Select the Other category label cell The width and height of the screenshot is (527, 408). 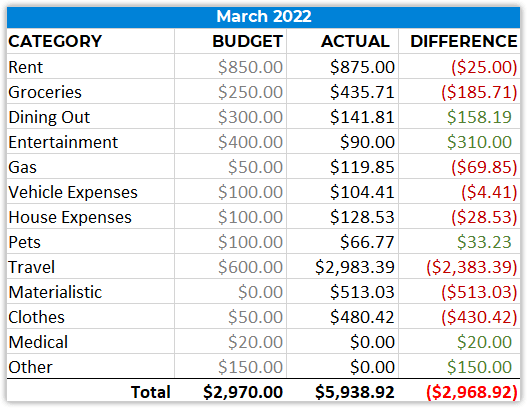[x=90, y=366]
